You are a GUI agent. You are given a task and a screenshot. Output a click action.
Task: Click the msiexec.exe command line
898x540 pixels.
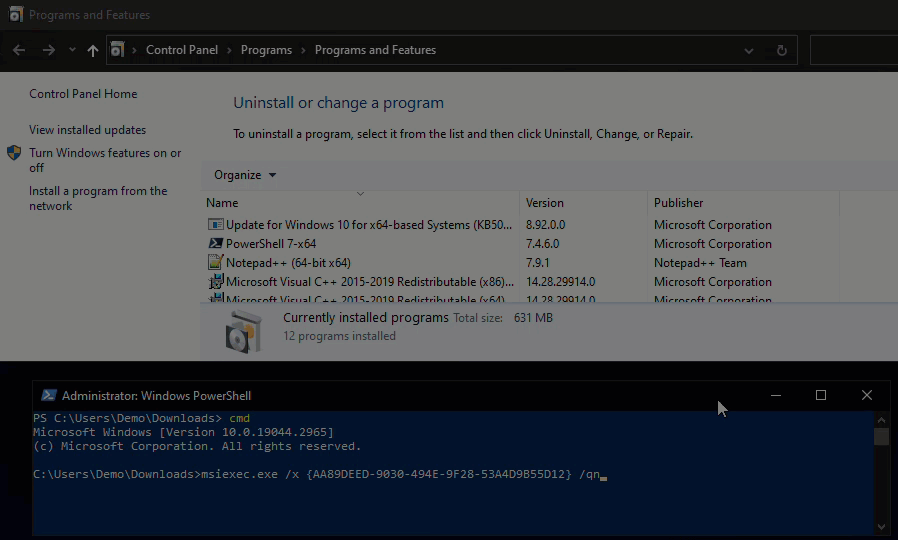tap(320, 475)
